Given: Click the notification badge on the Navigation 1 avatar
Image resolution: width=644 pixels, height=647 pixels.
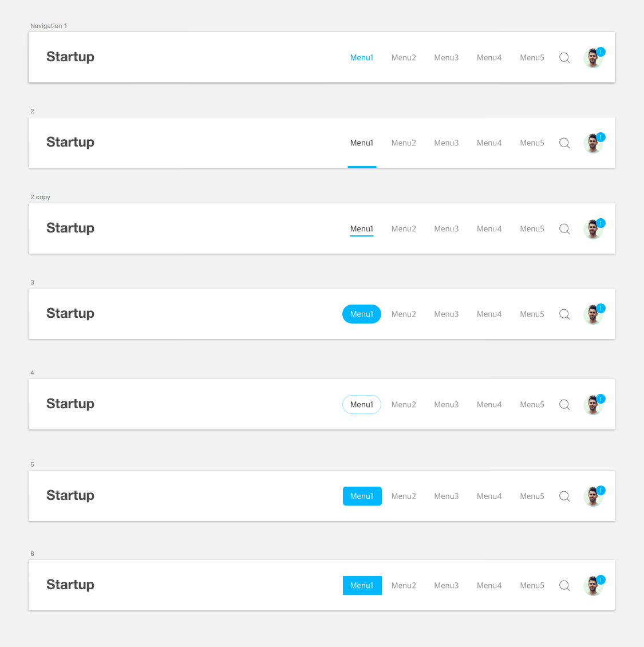Looking at the screenshot, I should click(600, 52).
